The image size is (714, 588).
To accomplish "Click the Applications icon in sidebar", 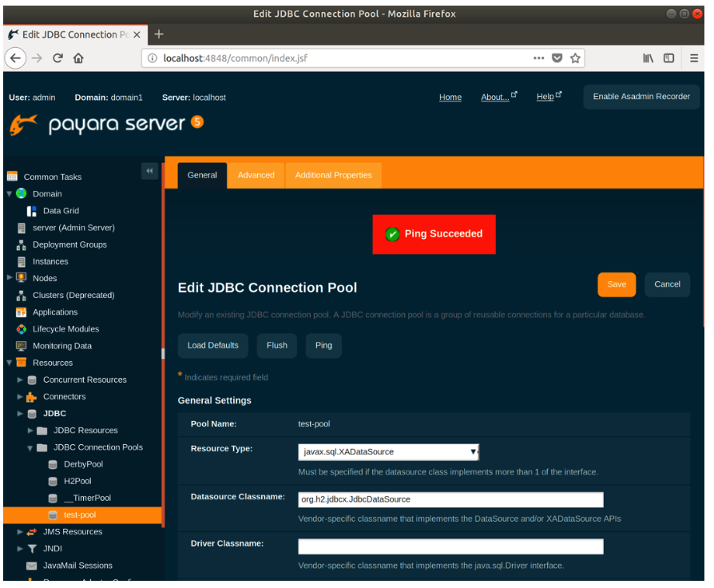I will pyautogui.click(x=22, y=312).
